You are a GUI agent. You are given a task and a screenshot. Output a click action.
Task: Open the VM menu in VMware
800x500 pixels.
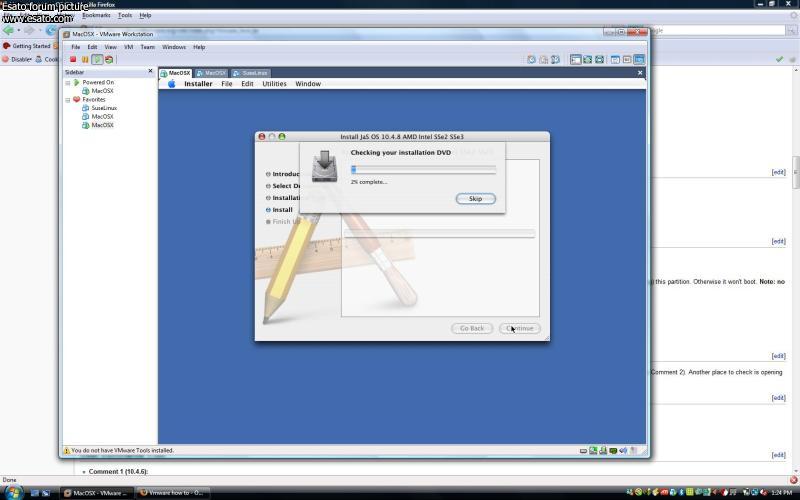(x=128, y=47)
